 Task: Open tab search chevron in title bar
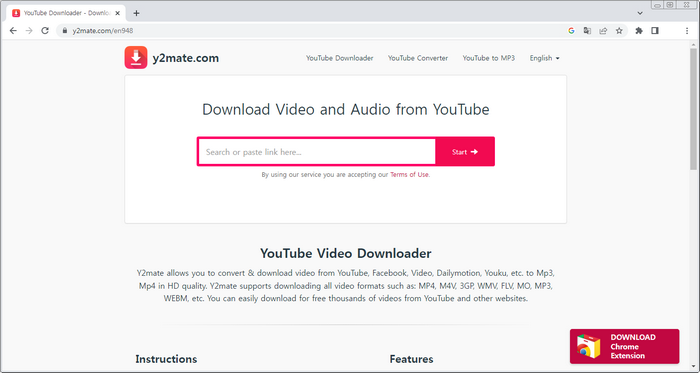[x=640, y=13]
